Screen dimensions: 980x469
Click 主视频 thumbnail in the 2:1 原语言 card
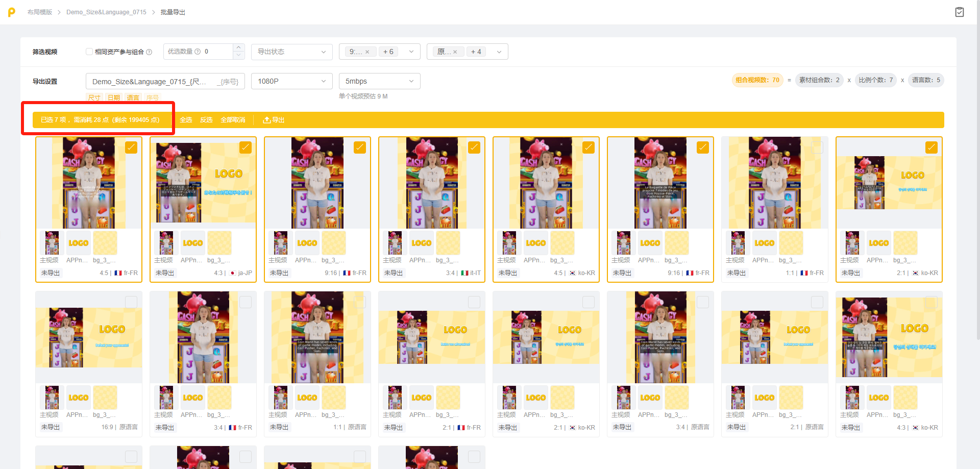coord(738,398)
